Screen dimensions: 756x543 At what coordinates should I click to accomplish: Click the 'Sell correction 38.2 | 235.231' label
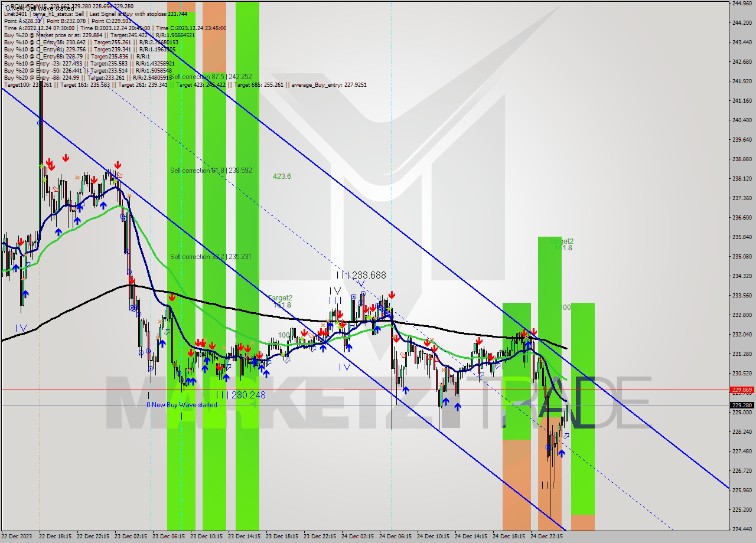[x=211, y=257]
